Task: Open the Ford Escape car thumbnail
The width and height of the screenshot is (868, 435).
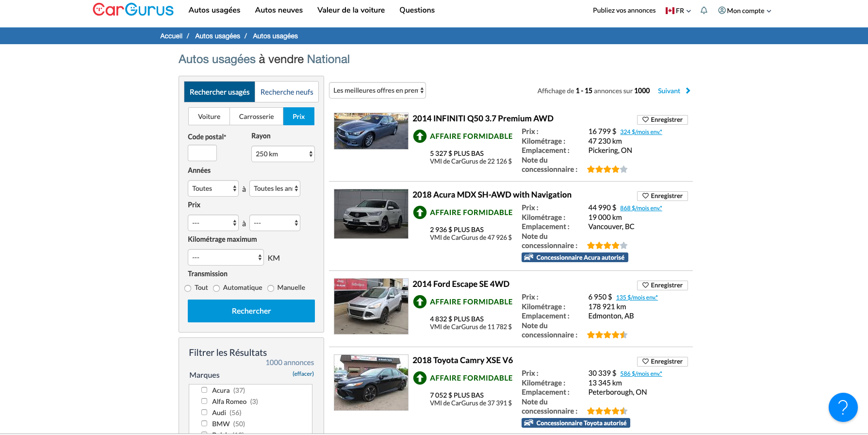Action: [x=371, y=306]
